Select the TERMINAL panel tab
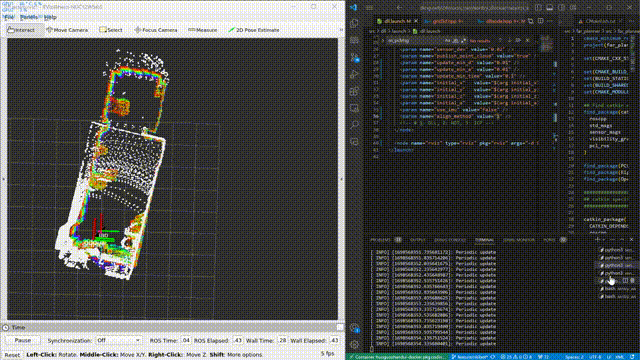The image size is (640, 360). pyautogui.click(x=484, y=240)
